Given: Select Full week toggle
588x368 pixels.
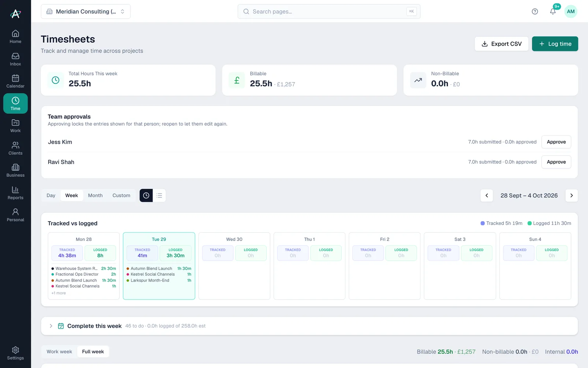Looking at the screenshot, I should pyautogui.click(x=93, y=351).
